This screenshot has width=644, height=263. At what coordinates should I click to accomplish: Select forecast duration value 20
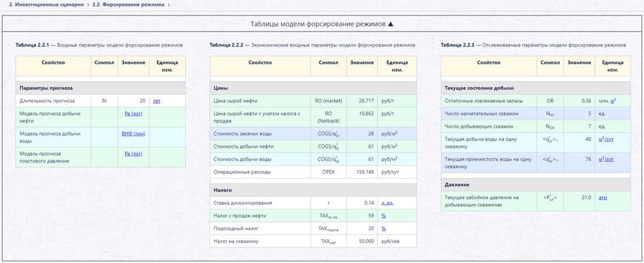coord(142,101)
